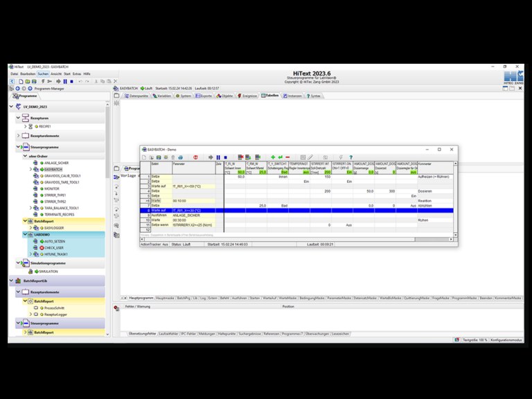The image size is (532, 399).
Task: Collapse the Rezepturen group
Action: (x=18, y=118)
